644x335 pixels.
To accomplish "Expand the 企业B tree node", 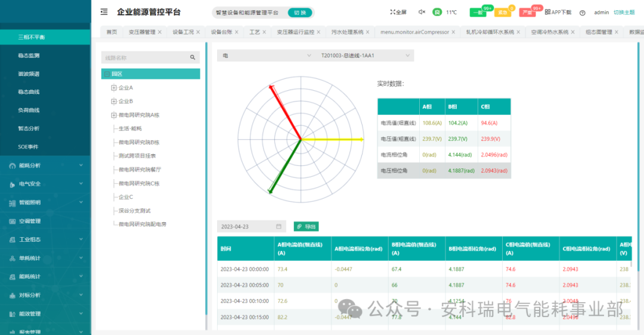I will coord(114,102).
